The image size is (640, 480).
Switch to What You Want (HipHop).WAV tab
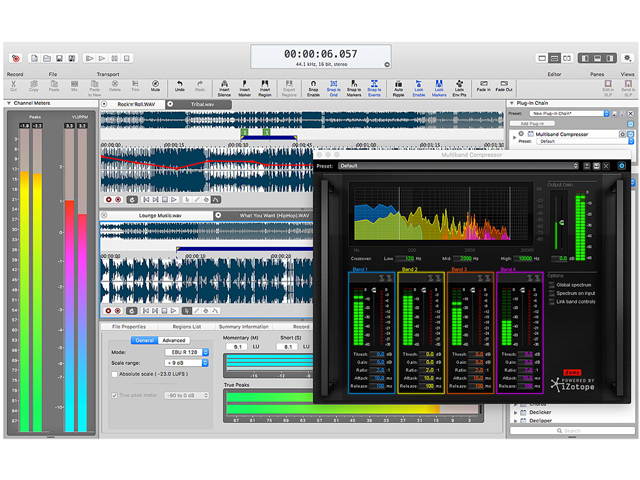(x=274, y=215)
